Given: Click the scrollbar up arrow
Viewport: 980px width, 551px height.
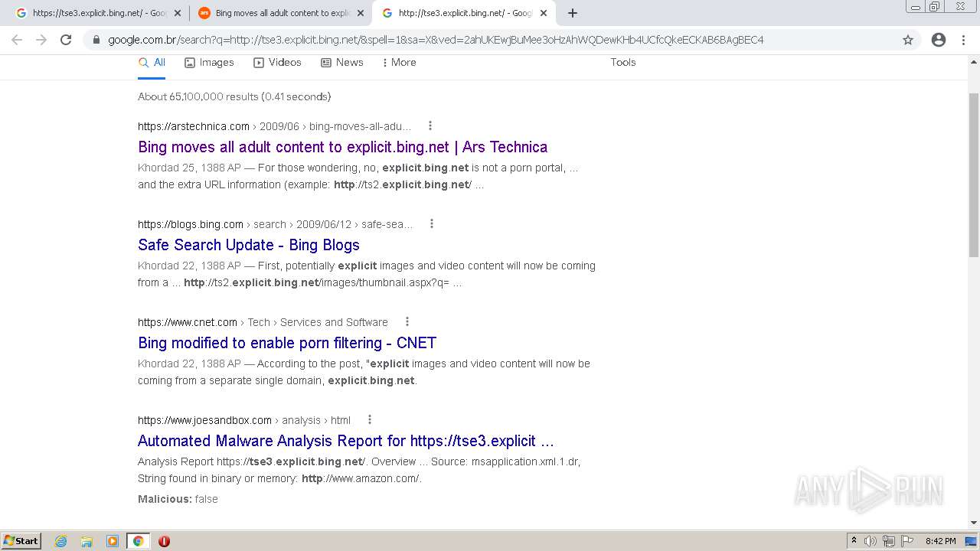Looking at the screenshot, I should click(974, 64).
